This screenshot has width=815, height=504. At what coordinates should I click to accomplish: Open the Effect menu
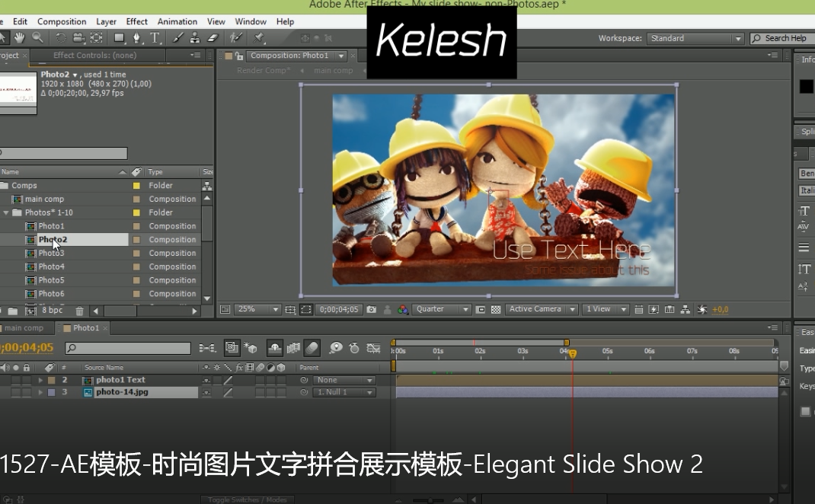click(136, 21)
